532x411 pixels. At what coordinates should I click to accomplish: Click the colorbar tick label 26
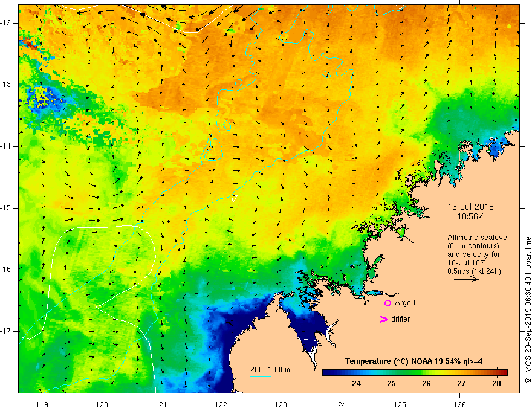pos(426,384)
